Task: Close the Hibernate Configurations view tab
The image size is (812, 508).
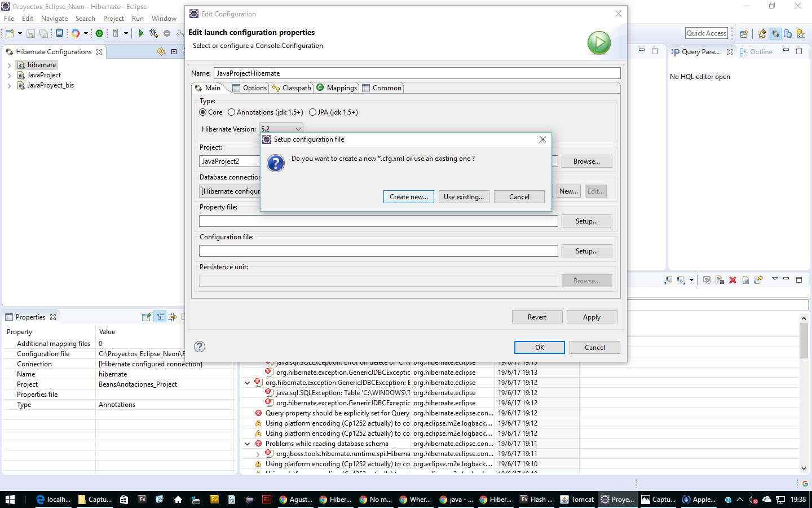Action: pyautogui.click(x=99, y=52)
